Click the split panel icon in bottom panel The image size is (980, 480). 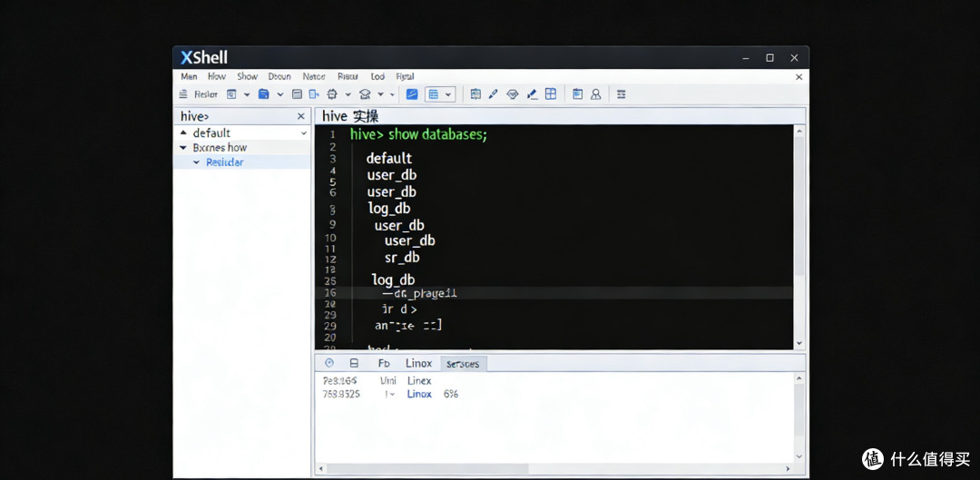click(354, 363)
